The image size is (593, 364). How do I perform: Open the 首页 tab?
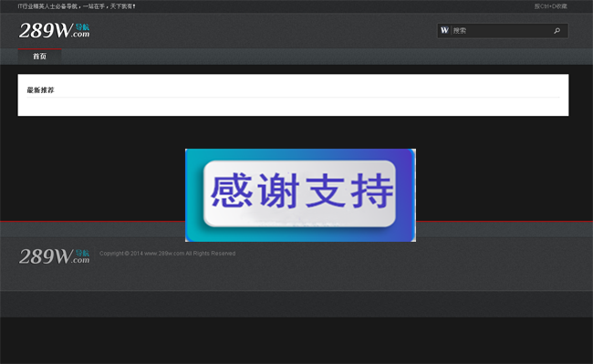(39, 57)
